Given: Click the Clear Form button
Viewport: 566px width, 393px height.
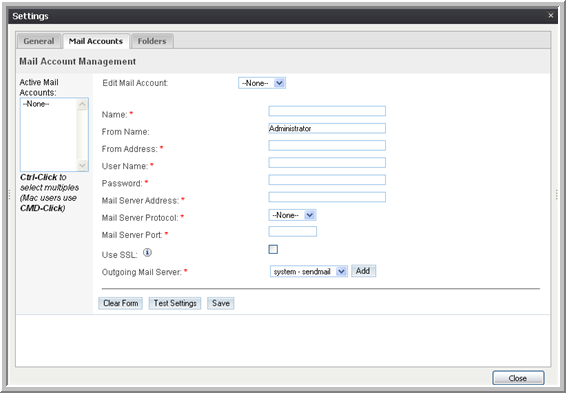Looking at the screenshot, I should 121,303.
